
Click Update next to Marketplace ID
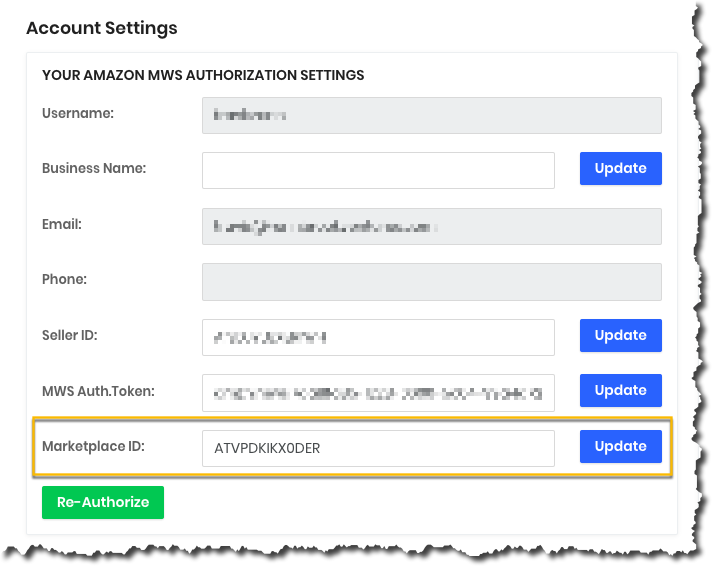pos(620,446)
